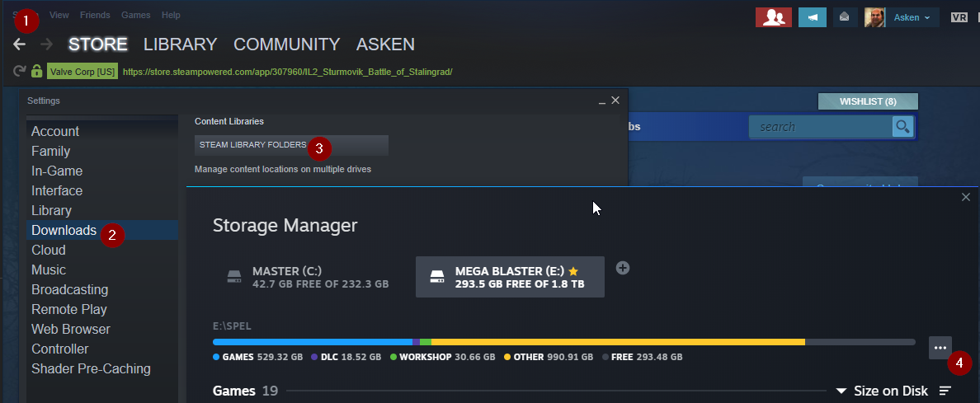
Task: Click the store search magnifier
Action: click(x=902, y=127)
